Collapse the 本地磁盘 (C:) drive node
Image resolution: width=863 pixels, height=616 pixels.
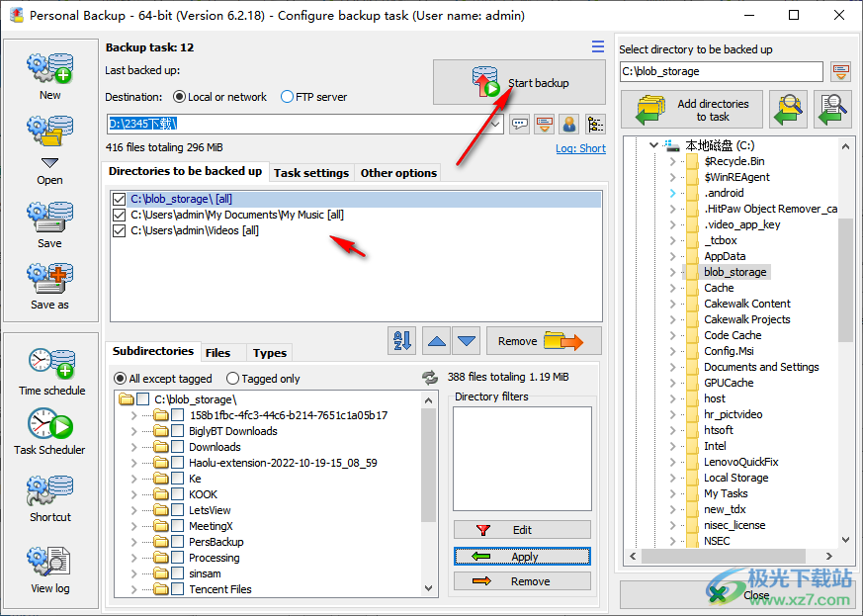click(x=653, y=145)
